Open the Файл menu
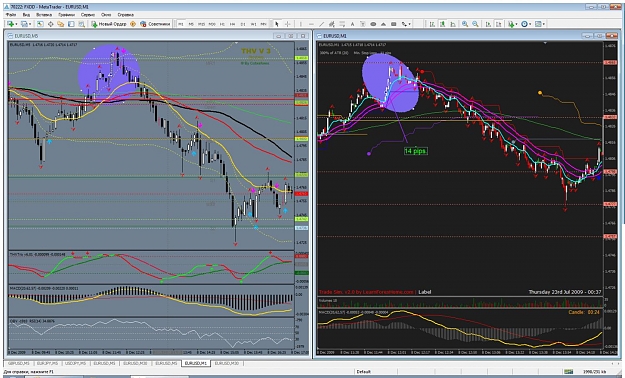Screen dimensions: 625x378 [11, 14]
